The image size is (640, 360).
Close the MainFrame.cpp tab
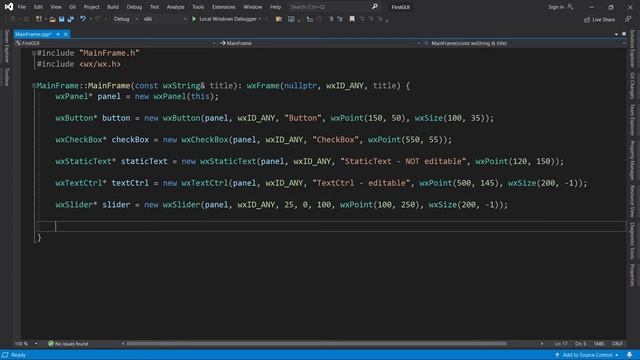pos(66,34)
